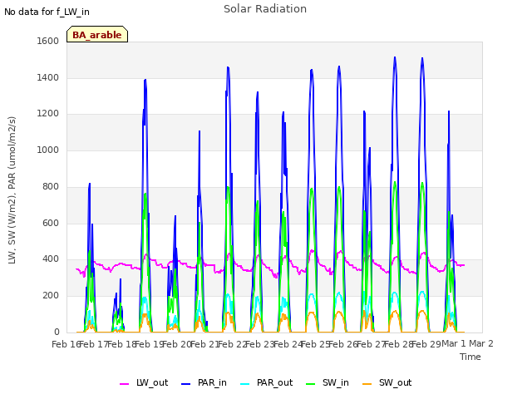Click the magenta LW_out legend swatch

point(124,384)
